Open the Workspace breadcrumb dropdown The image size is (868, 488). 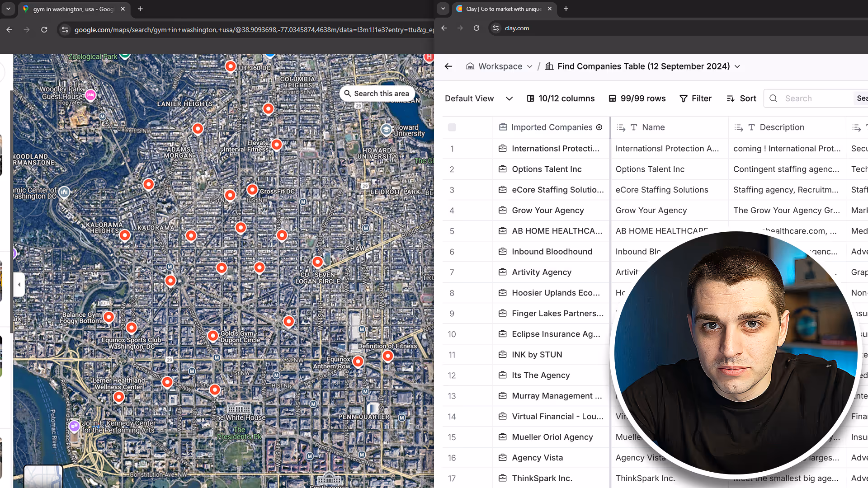529,66
